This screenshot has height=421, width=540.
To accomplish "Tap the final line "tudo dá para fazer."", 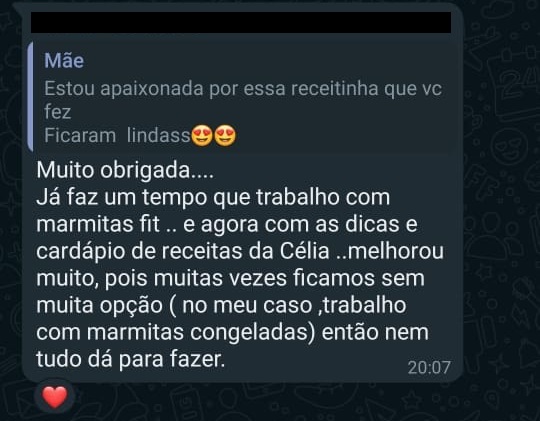I will point(131,359).
